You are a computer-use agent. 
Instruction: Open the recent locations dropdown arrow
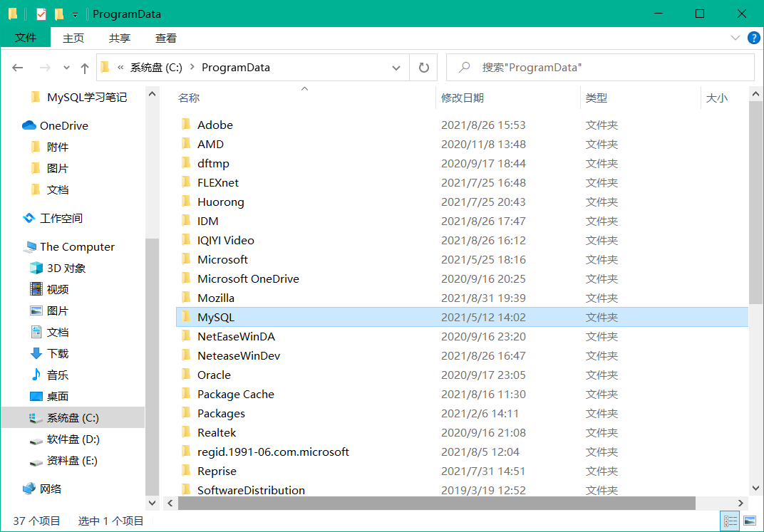click(66, 68)
